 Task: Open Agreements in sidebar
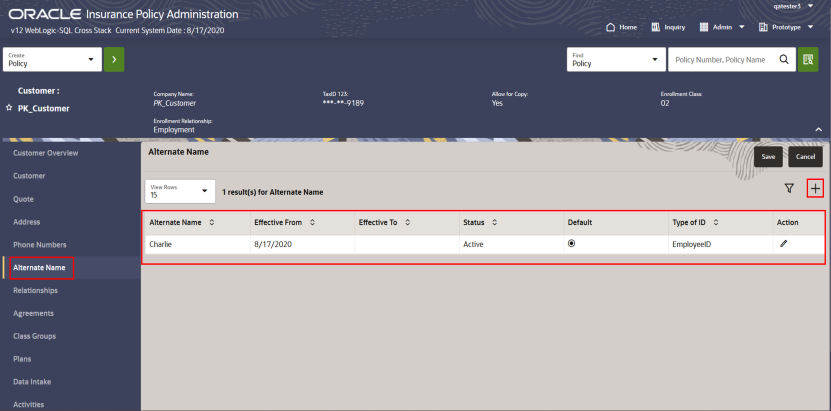click(x=33, y=313)
